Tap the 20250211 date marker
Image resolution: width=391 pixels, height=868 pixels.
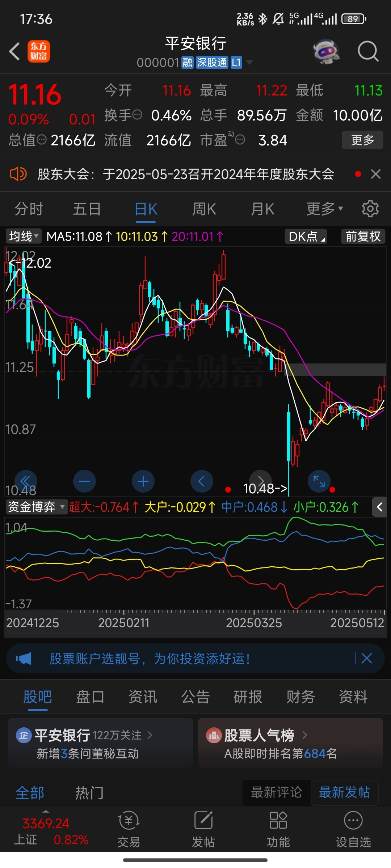click(x=124, y=623)
